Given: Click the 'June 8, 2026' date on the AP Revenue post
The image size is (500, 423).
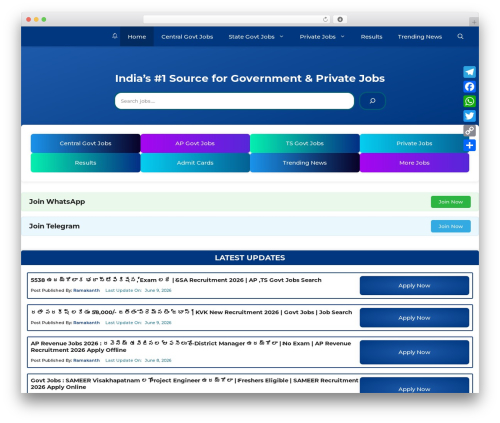Looking at the screenshot, I should click(158, 360).
